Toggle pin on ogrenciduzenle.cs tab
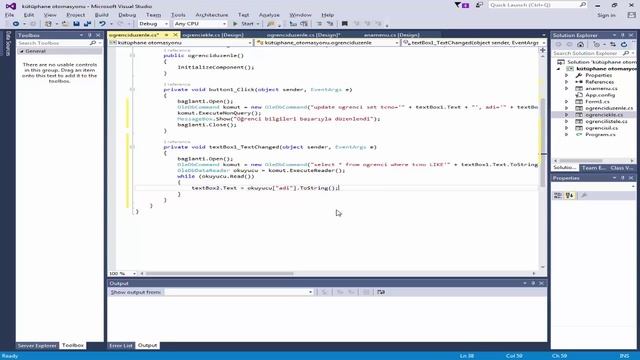The height and width of the screenshot is (360, 640). (167, 35)
